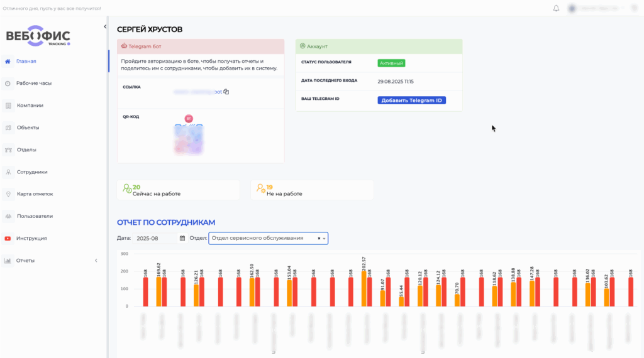Screen dimensions: 644x358
Task: Click the YouTube icon for Инструкция
Action: pos(8,239)
